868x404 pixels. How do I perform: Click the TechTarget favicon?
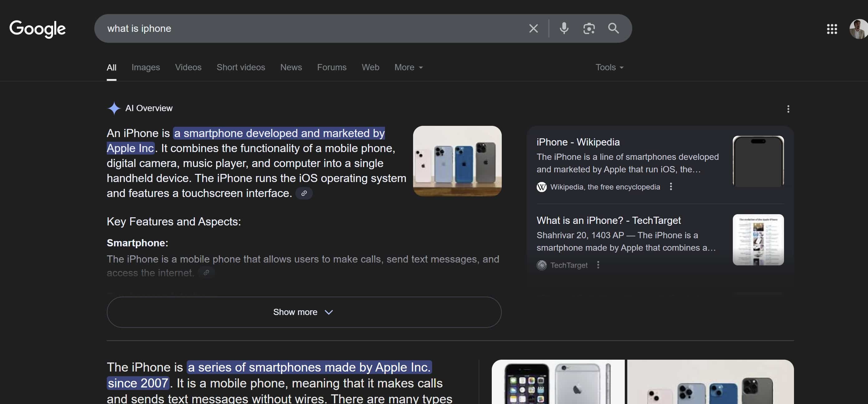541,265
